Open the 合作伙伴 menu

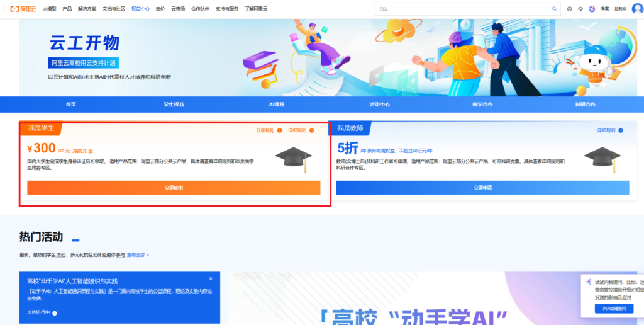pyautogui.click(x=201, y=9)
